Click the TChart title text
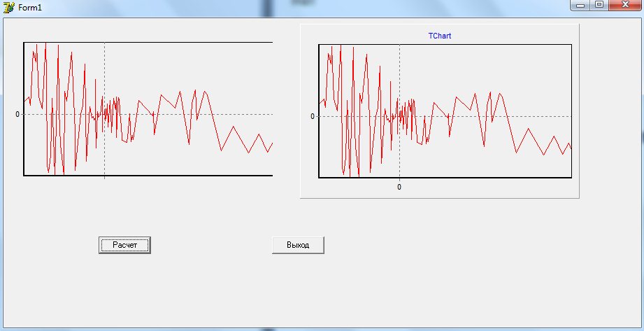Image resolution: width=644 pixels, height=331 pixels. click(x=439, y=36)
